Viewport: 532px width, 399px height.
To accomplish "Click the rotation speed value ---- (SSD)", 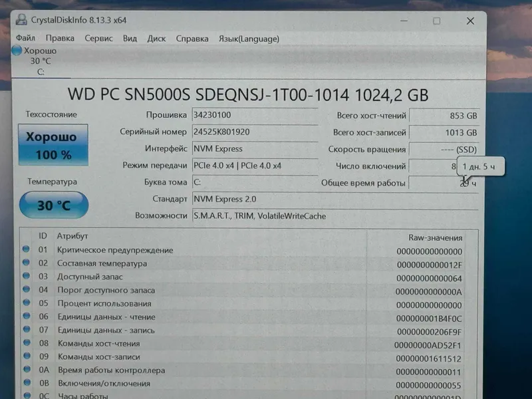I will pyautogui.click(x=444, y=149).
